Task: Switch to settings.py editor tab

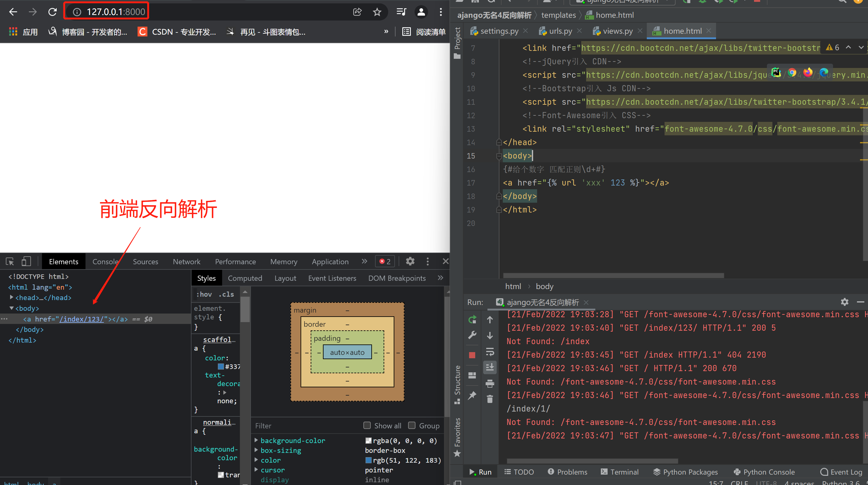Action: 499,31
